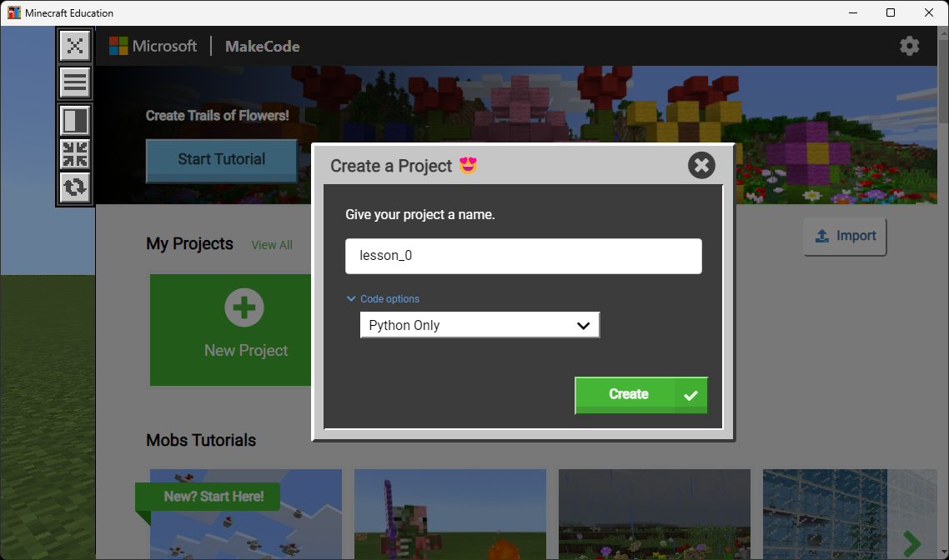Close the MakeCode panel with X icon
949x560 pixels.
tap(75, 45)
